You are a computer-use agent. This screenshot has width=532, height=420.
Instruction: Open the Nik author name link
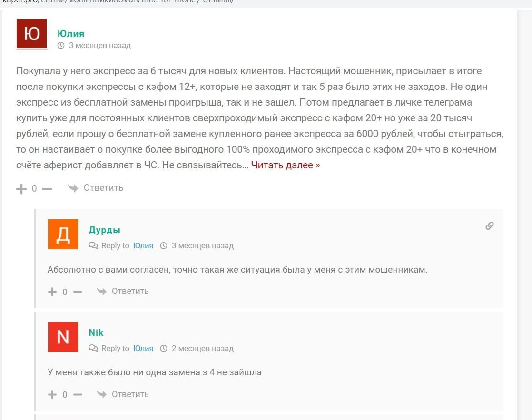coord(96,332)
